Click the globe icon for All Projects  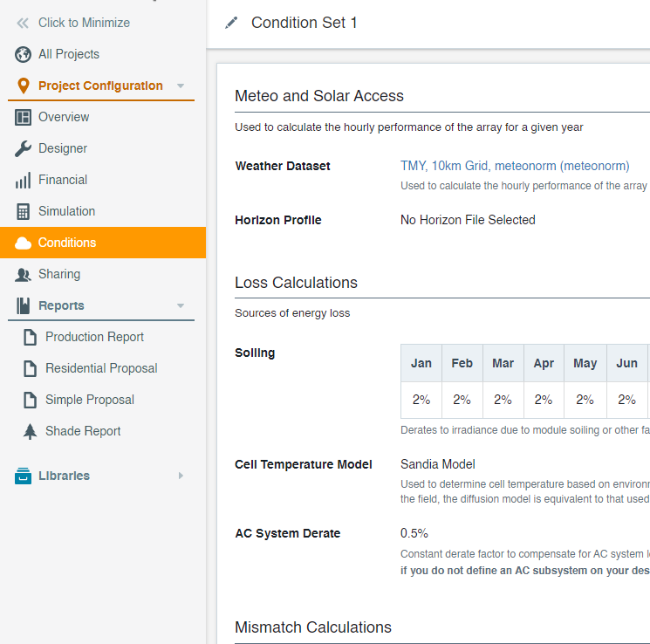[x=24, y=54]
